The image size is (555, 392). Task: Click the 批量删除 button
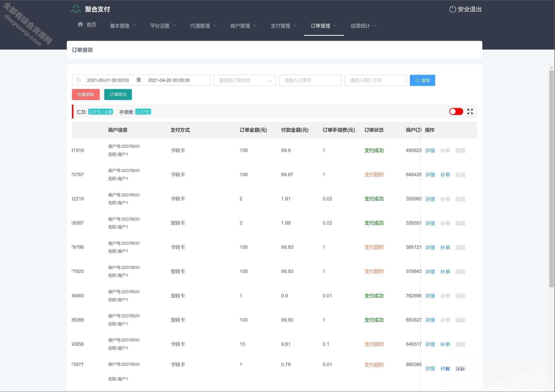pos(86,94)
